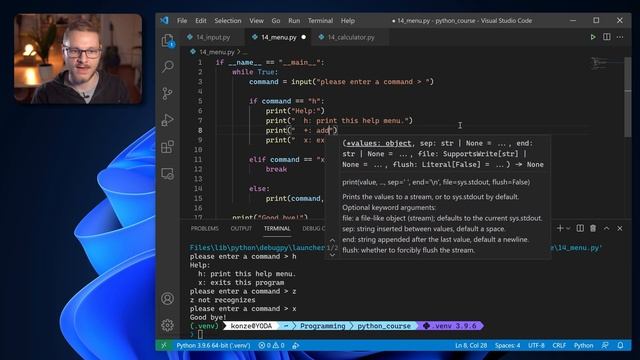Viewport: 640px width, 360px height.
Task: Open the Terminal menu
Action: (320, 20)
